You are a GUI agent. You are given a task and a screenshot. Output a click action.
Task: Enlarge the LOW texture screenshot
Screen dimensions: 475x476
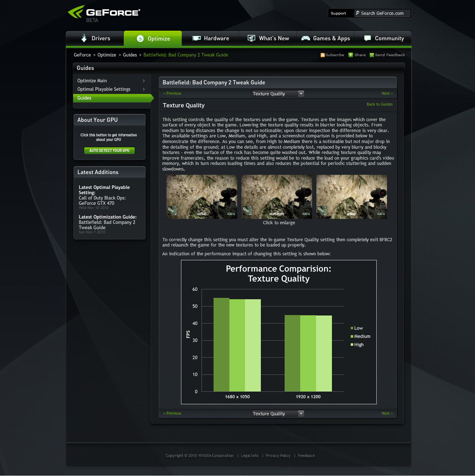(352, 197)
